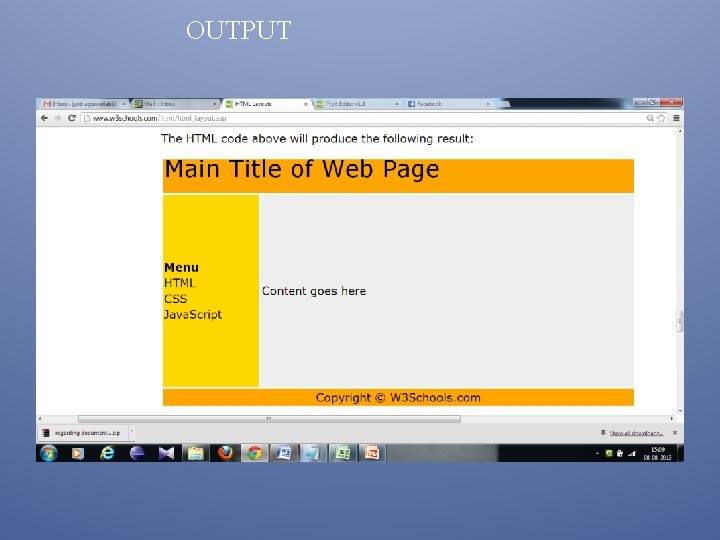Open Microsoft Word from taskbar

pyautogui.click(x=284, y=453)
